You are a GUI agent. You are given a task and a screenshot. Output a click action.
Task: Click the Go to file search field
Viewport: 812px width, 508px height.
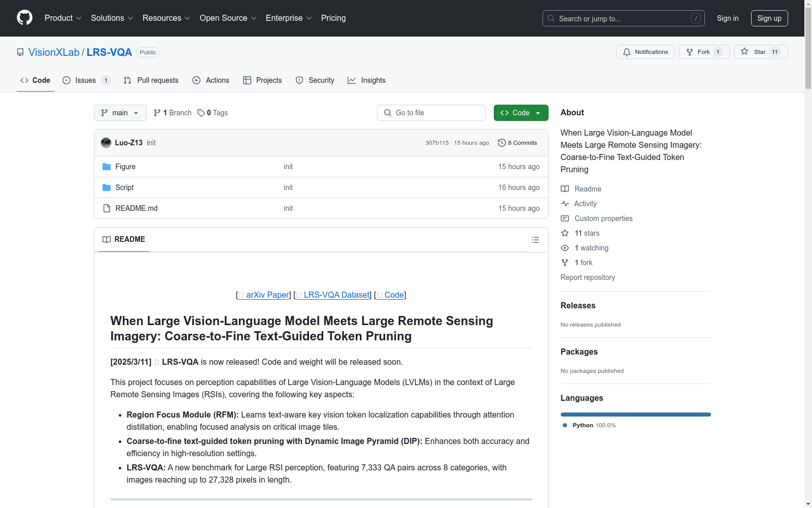point(431,113)
